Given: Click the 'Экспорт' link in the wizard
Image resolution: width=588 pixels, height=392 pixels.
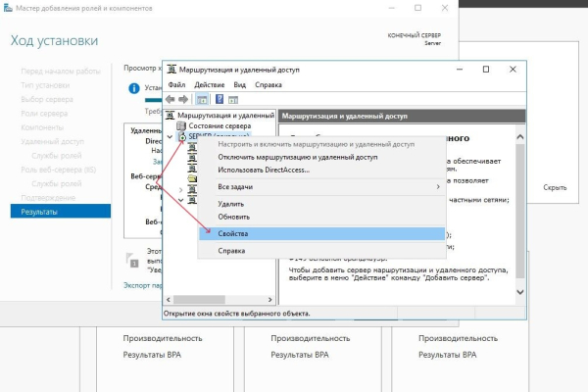Looking at the screenshot, I should pos(142,285).
